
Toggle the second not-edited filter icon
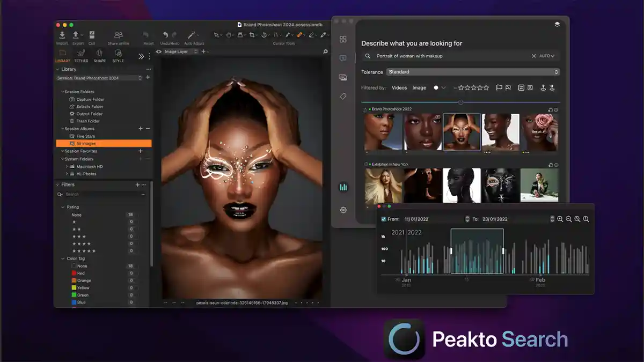(x=530, y=87)
